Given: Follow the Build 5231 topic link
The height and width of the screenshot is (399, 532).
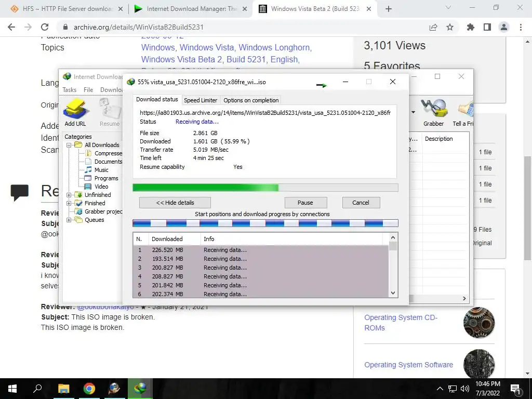Looking at the screenshot, I should (246, 59).
